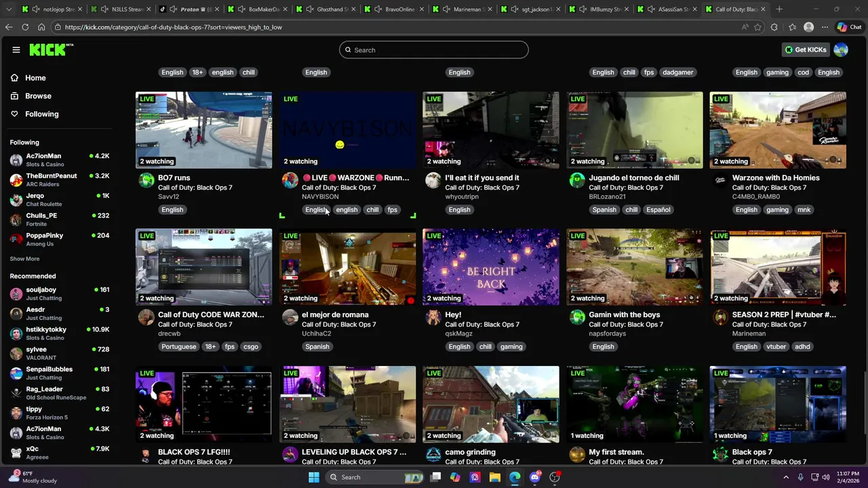Screen dimensions: 868x488
Task: Open Copilot Chat button in Edge
Action: [x=849, y=27]
